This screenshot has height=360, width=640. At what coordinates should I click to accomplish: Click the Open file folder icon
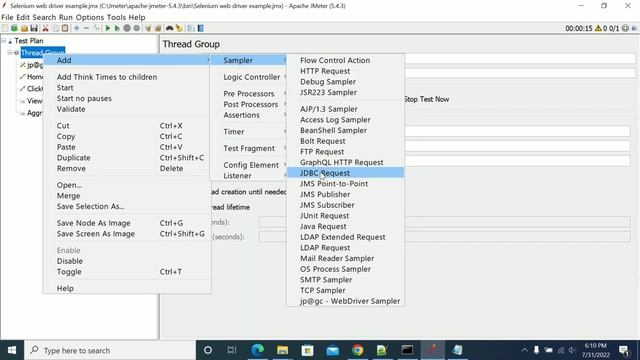(24, 28)
